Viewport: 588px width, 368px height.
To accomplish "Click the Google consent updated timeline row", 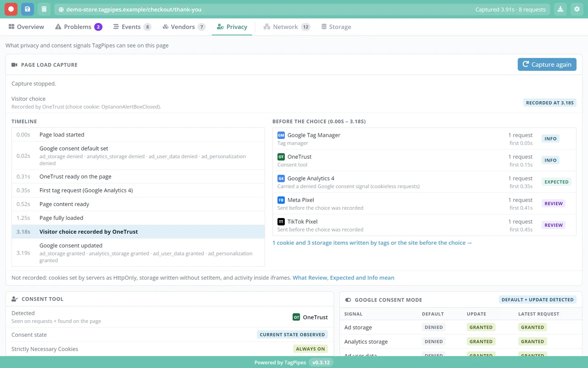I will click(138, 253).
